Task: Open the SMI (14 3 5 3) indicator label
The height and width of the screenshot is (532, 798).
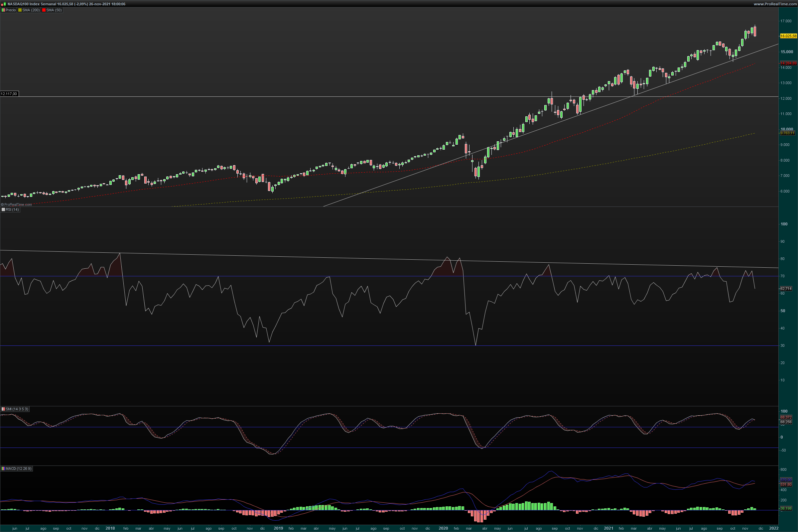Action: 17,409
